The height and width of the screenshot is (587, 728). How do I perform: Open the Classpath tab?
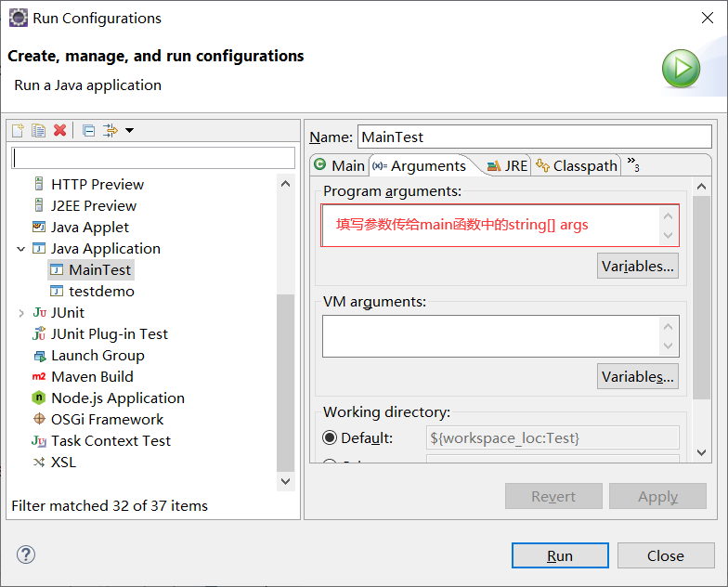tap(576, 165)
